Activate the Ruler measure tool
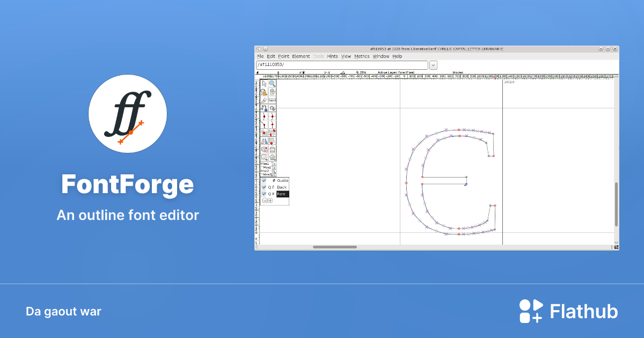 click(x=272, y=100)
